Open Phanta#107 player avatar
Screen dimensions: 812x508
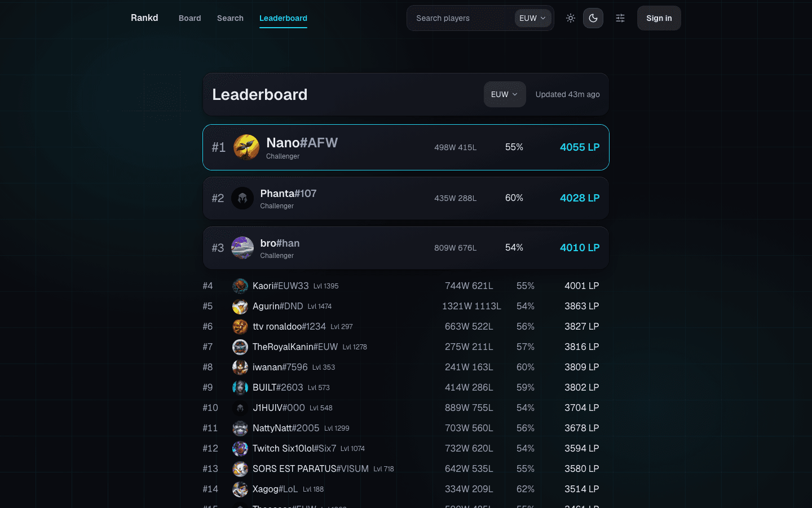242,198
